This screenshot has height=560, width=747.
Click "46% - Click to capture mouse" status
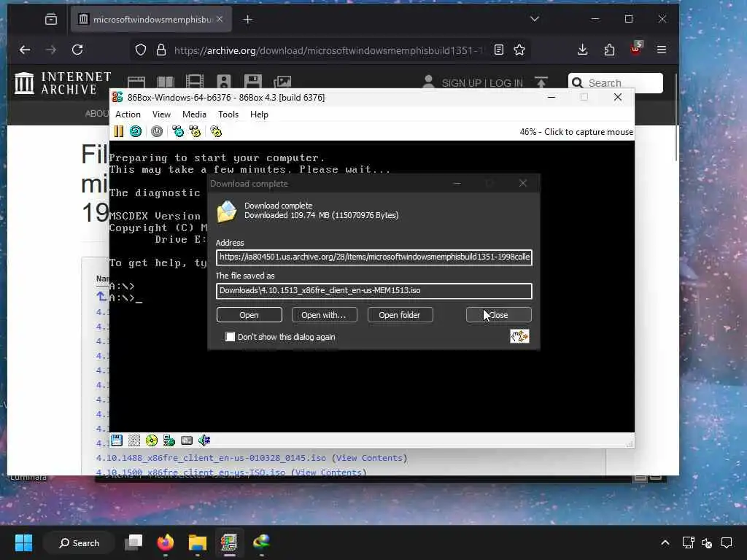click(x=576, y=132)
